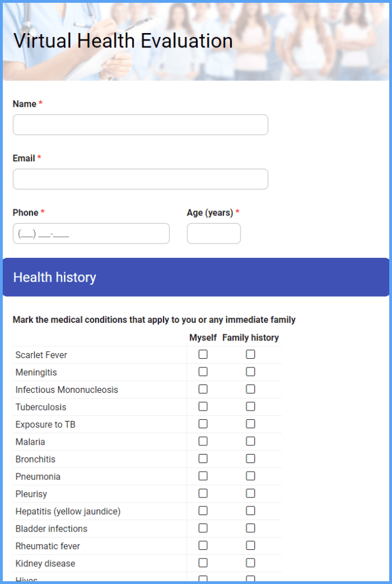Screen dimensions: 392x584
Task: Check Family history box for Scarlet Fever
Action: tap(250, 355)
